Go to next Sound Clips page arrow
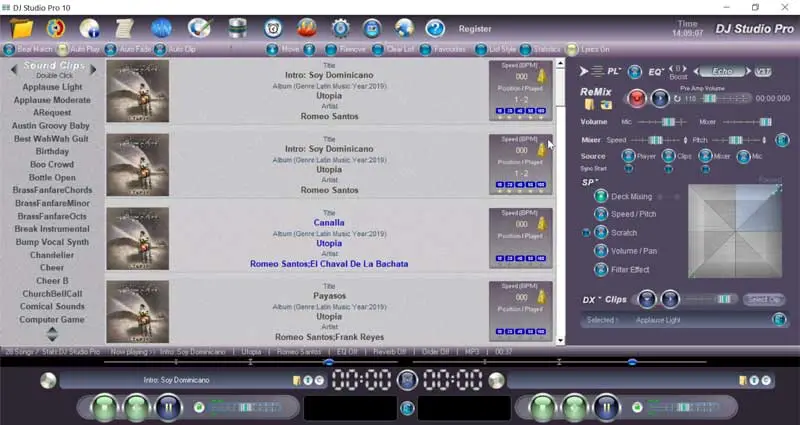800x425 pixels. [93, 68]
